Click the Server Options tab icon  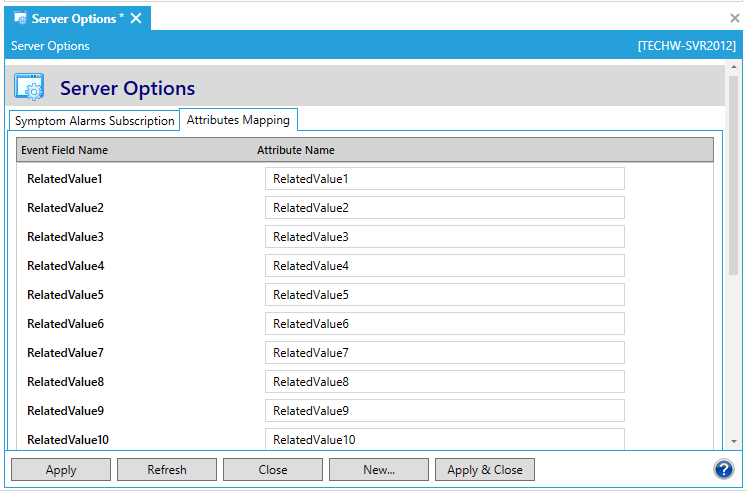20,18
